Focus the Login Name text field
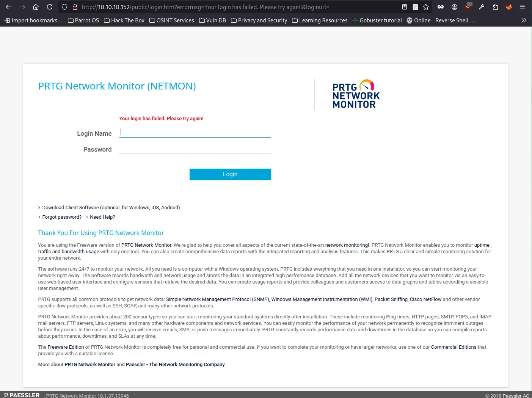The image size is (532, 398). point(195,132)
